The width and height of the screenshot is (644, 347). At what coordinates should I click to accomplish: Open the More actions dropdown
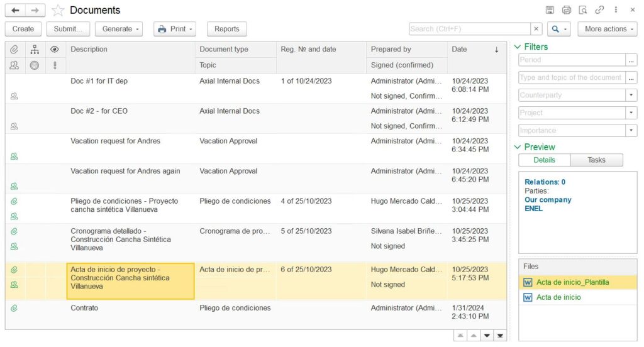[x=606, y=29]
